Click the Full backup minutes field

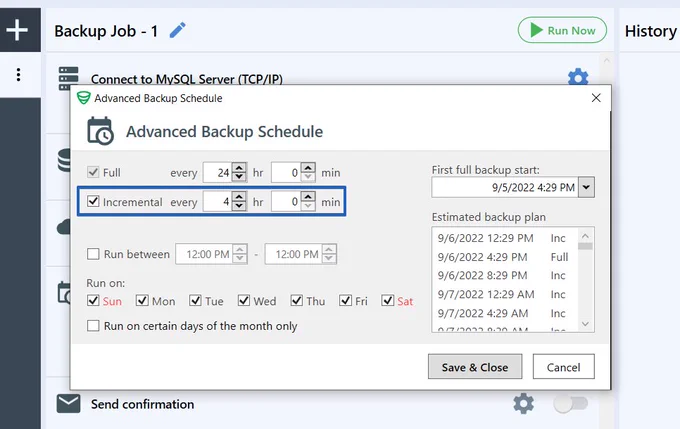[286, 173]
